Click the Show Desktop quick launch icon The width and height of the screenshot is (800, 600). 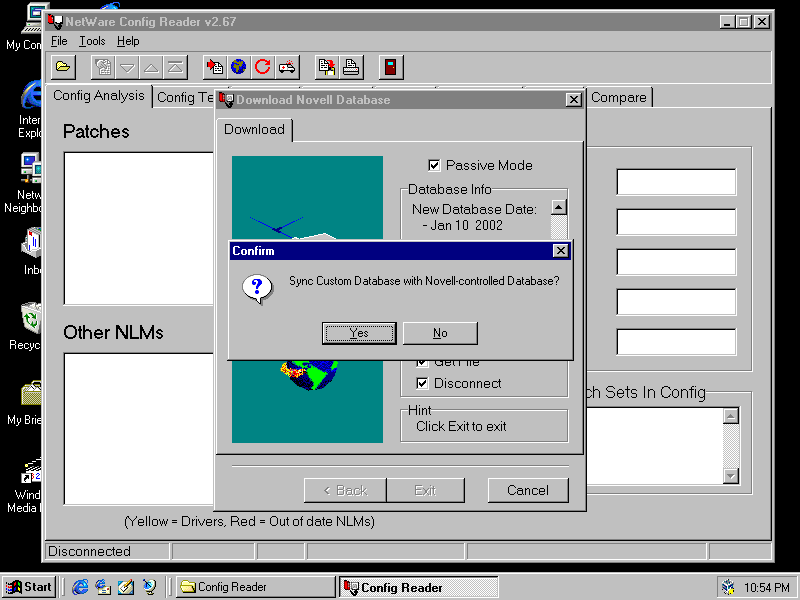click(126, 587)
